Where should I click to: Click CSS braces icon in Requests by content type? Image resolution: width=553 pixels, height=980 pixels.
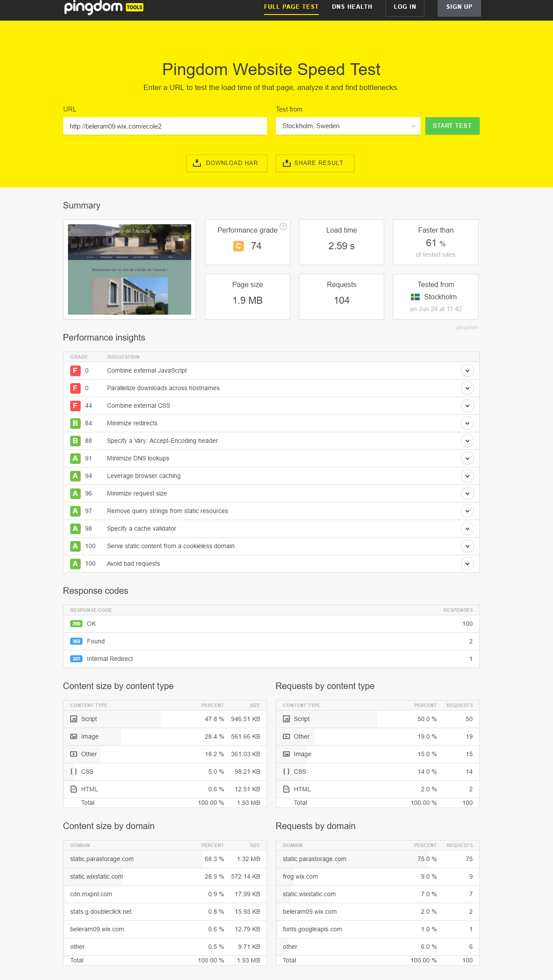[x=286, y=772]
